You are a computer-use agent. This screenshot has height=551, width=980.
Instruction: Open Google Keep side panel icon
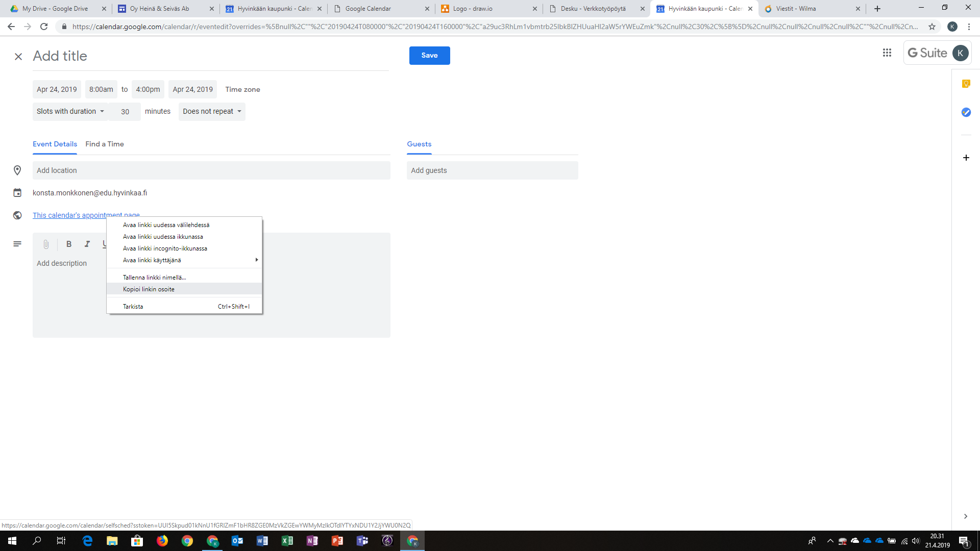tap(966, 84)
